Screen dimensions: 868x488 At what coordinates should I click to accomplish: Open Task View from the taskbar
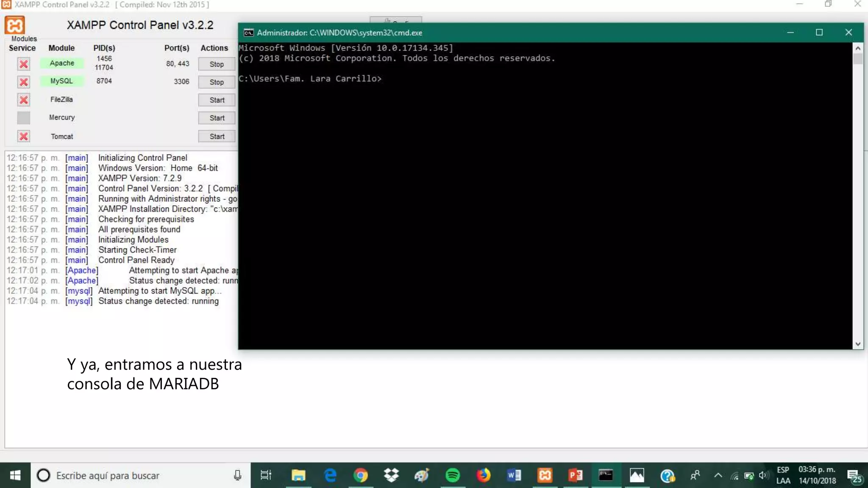(x=266, y=475)
